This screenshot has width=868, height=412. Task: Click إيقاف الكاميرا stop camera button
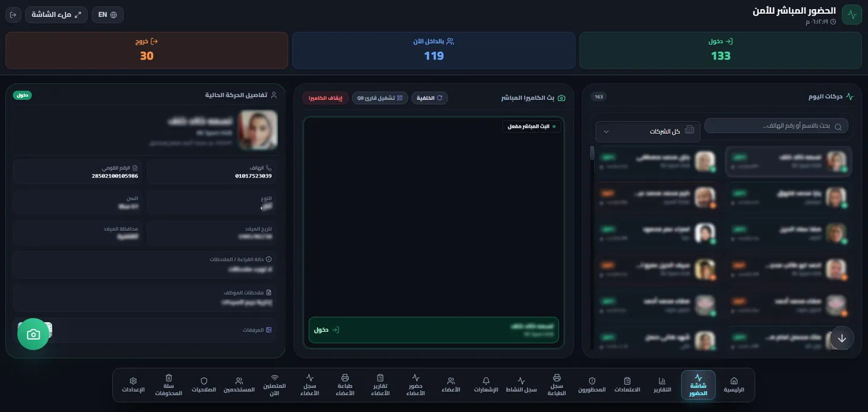[x=325, y=98]
